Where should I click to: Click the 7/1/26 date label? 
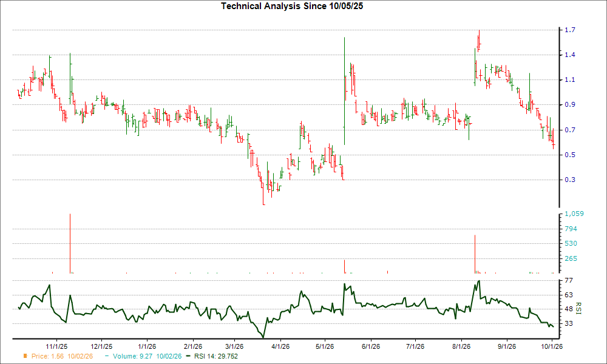click(415, 346)
